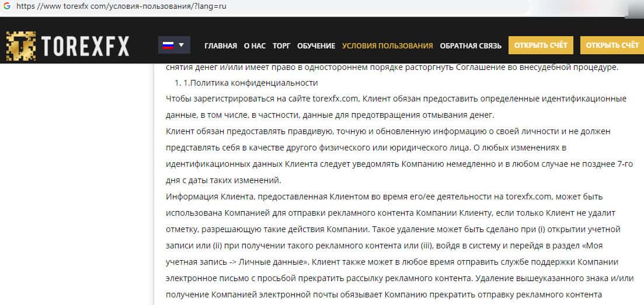
Task: Click the line starting 'Чтобы зарегистрироваться на сайте'
Action: [396, 99]
